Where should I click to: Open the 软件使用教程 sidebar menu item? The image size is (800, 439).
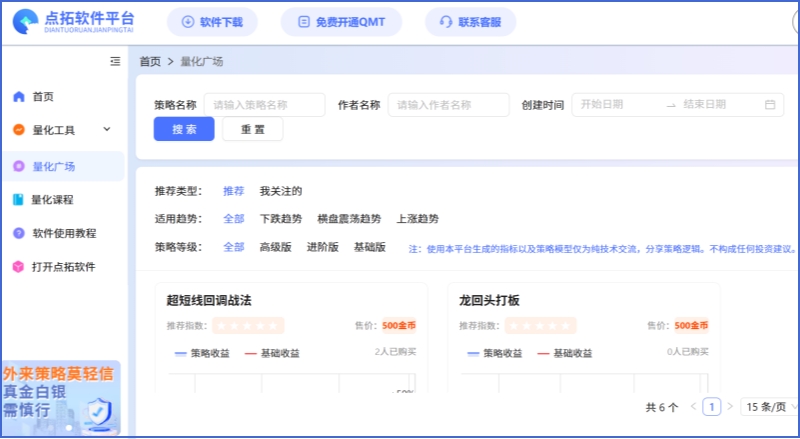(64, 233)
